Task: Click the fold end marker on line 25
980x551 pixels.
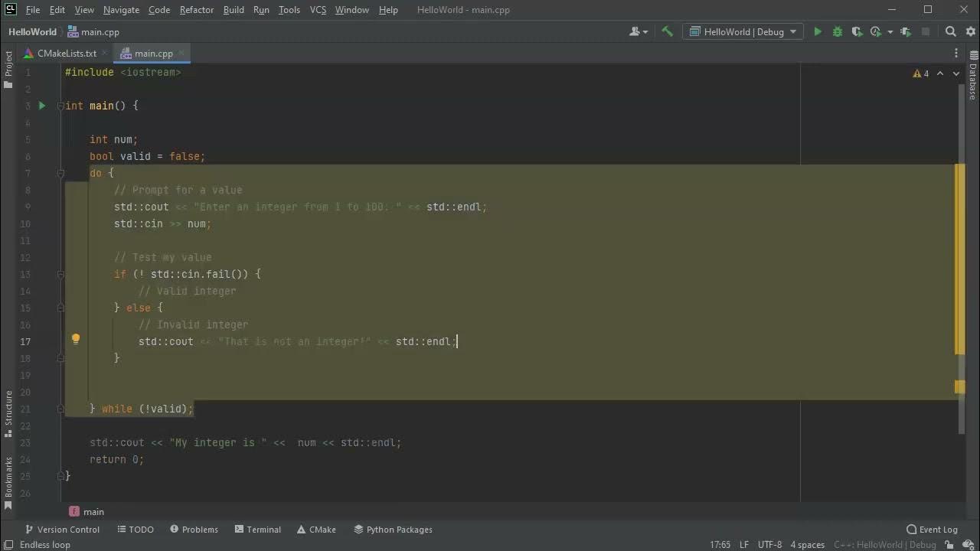Action: click(x=60, y=476)
